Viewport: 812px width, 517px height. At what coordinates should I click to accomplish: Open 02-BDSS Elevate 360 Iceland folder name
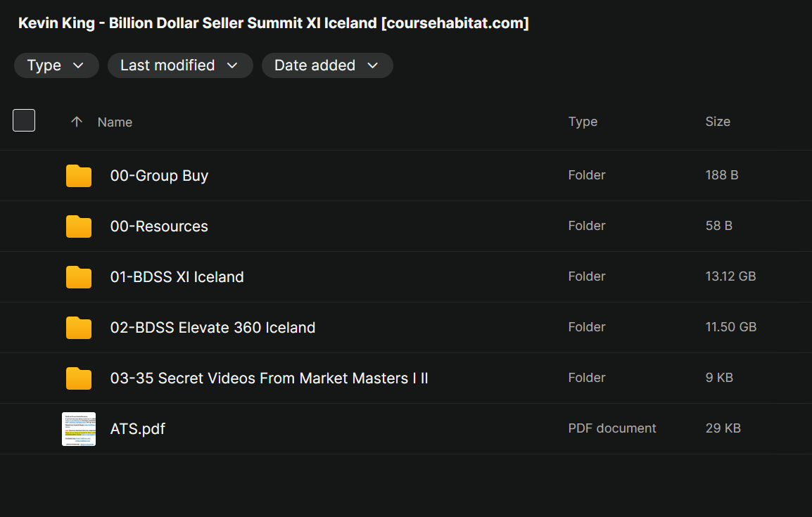click(212, 328)
